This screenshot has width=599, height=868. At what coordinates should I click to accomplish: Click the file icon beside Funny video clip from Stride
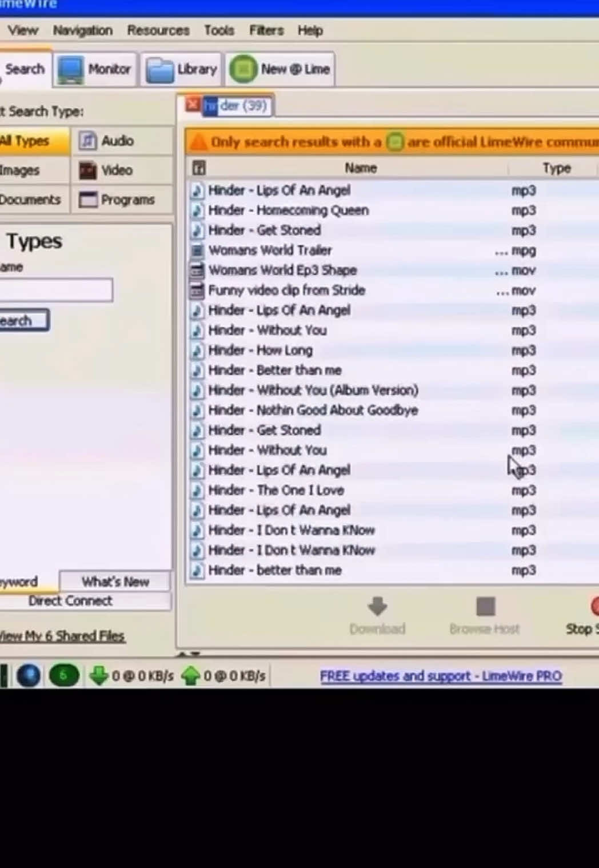[x=197, y=290]
